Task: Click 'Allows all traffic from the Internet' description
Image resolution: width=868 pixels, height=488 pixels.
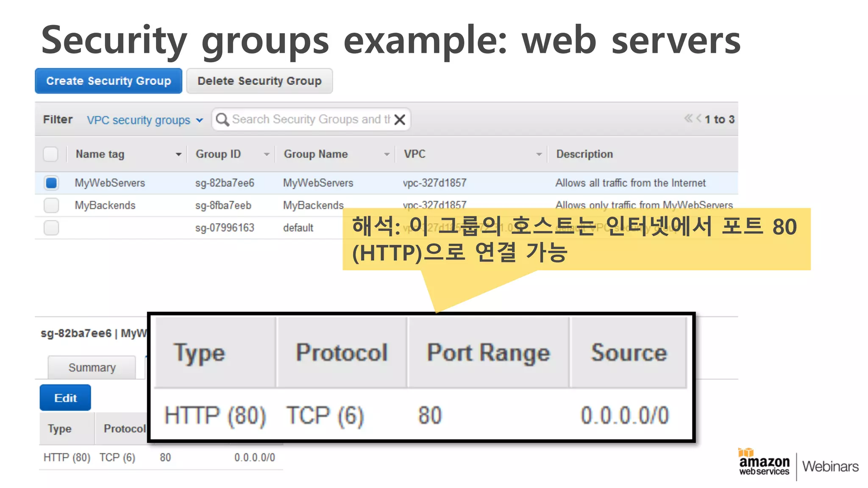Action: (x=630, y=183)
